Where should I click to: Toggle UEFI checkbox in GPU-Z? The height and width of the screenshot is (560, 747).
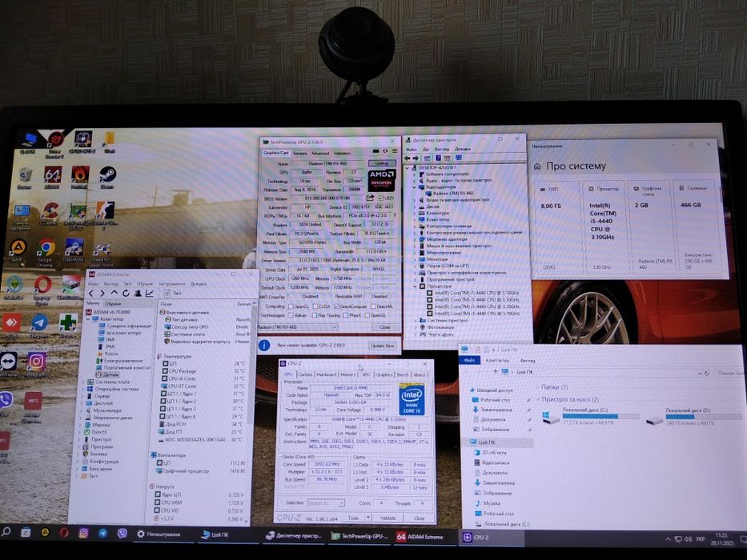point(381,198)
